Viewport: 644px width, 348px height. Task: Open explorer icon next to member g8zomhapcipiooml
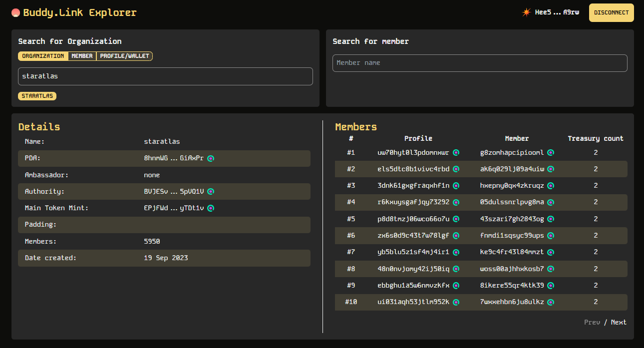[550, 152]
